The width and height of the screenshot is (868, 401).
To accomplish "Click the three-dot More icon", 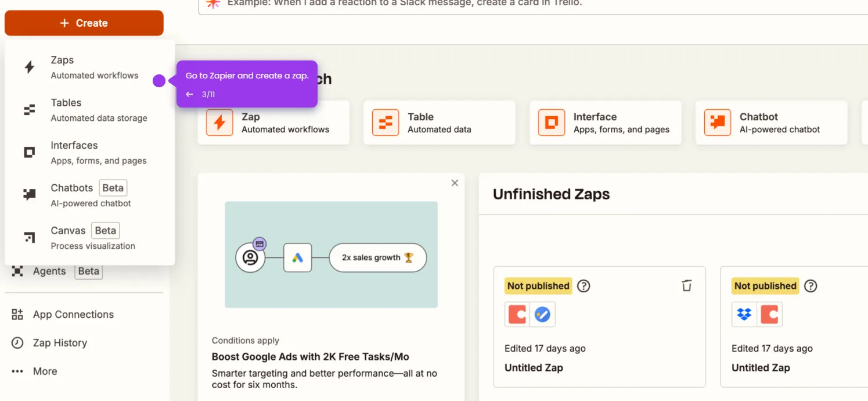I will point(17,371).
